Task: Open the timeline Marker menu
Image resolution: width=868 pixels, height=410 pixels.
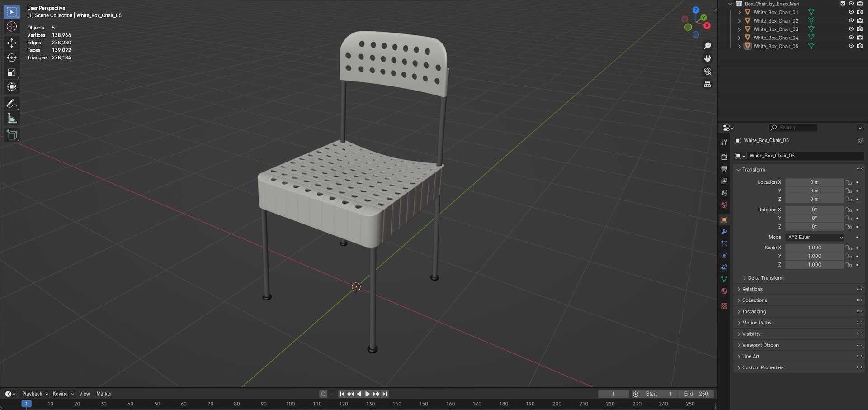Action: pos(104,394)
